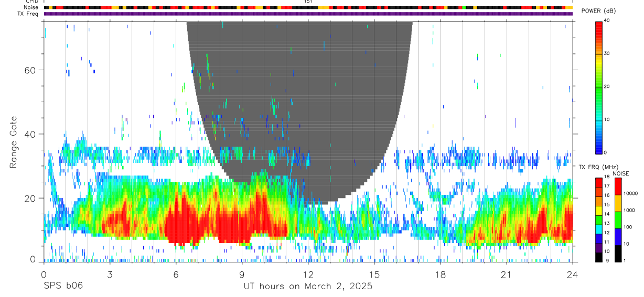The width and height of the screenshot is (644, 297).
Task: Click the 100 label on NOISE legend
Action: coord(628,227)
